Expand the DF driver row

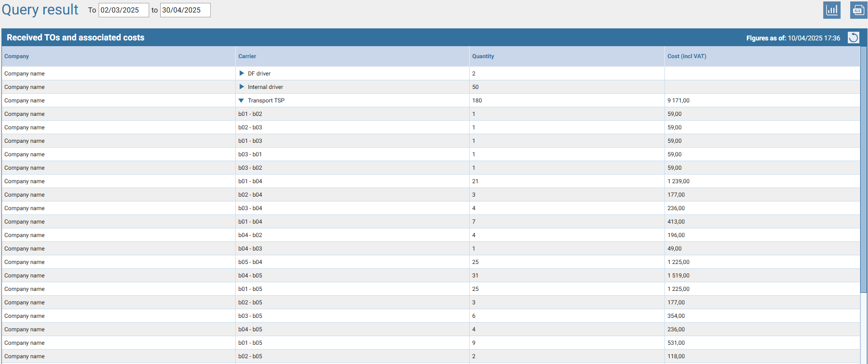pos(242,74)
